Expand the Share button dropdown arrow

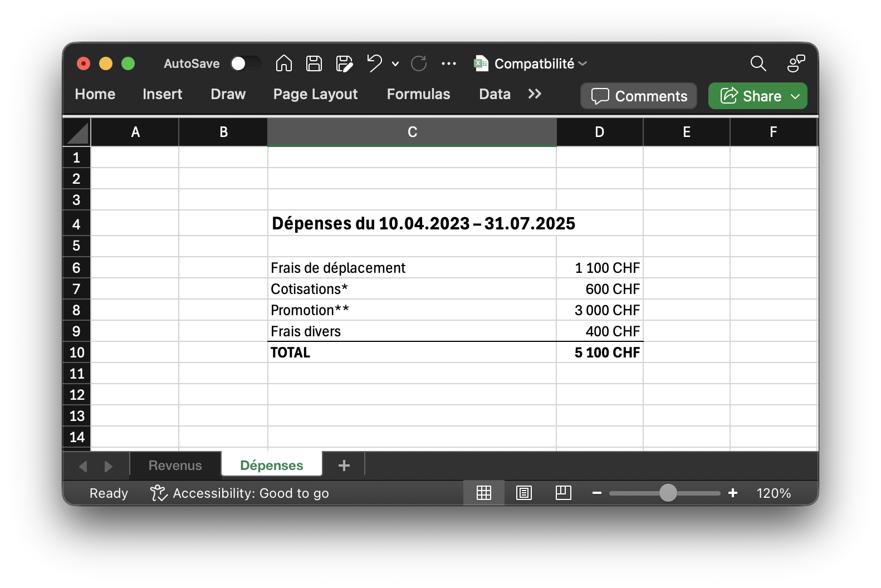795,96
